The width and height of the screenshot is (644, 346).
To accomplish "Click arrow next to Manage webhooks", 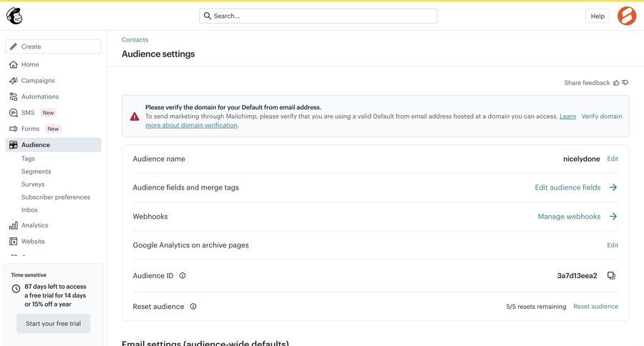I will pos(613,217).
